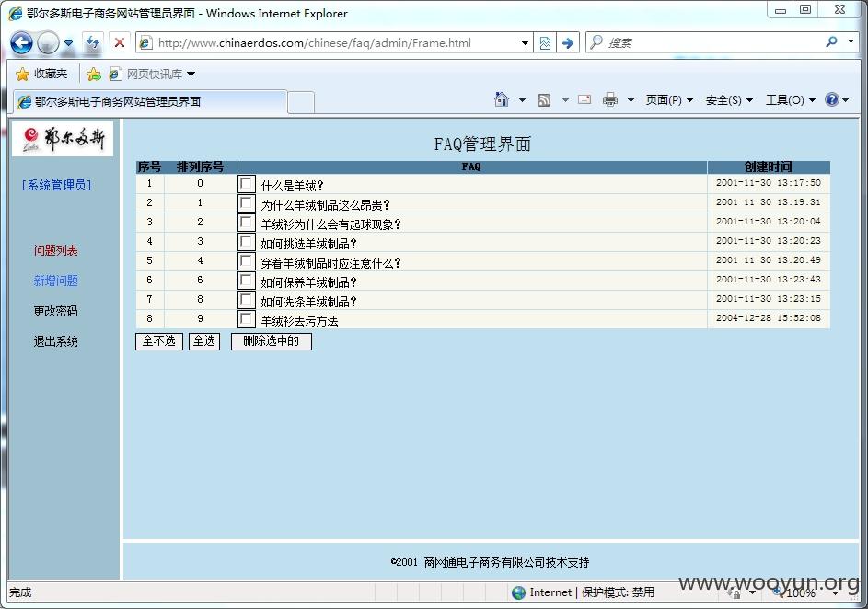The height and width of the screenshot is (609, 868).
Task: Click the 全选 button
Action: click(x=204, y=341)
